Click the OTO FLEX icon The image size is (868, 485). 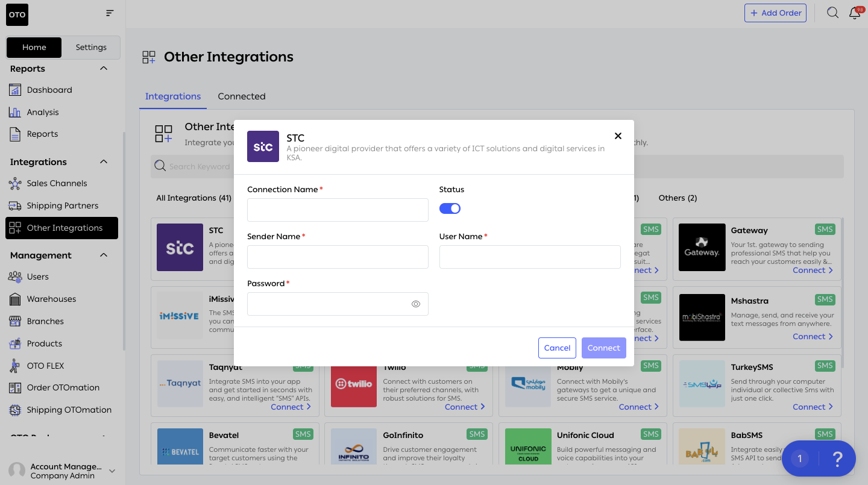16,366
